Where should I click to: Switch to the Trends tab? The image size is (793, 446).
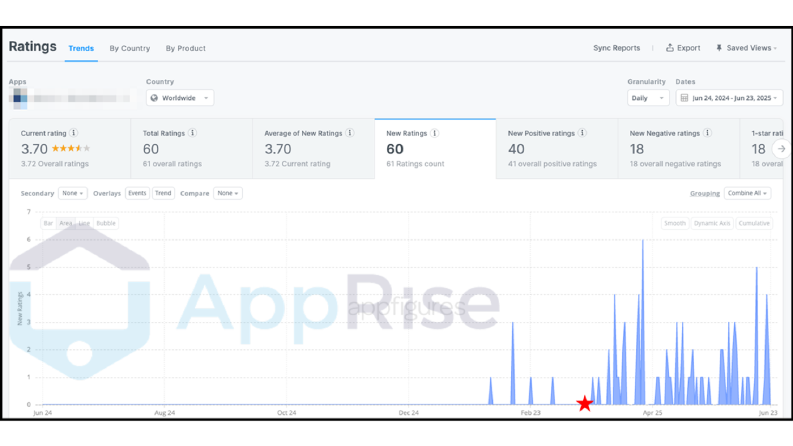[x=81, y=49]
